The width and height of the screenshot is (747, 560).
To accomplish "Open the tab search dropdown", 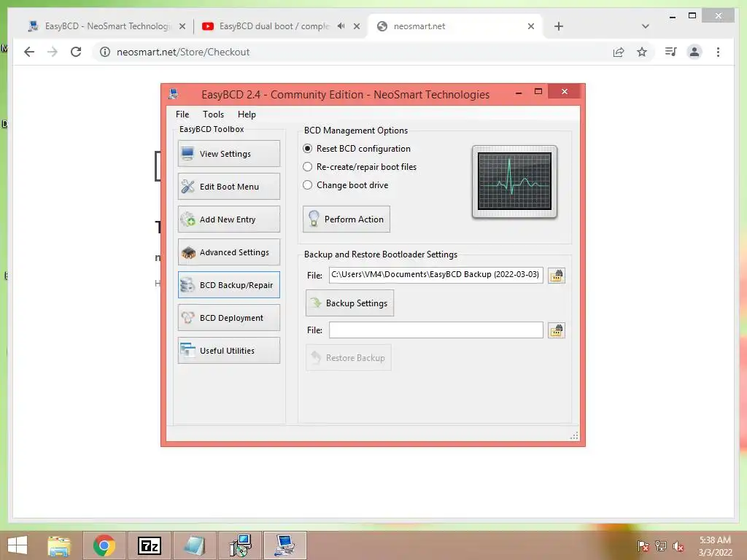I will click(646, 26).
